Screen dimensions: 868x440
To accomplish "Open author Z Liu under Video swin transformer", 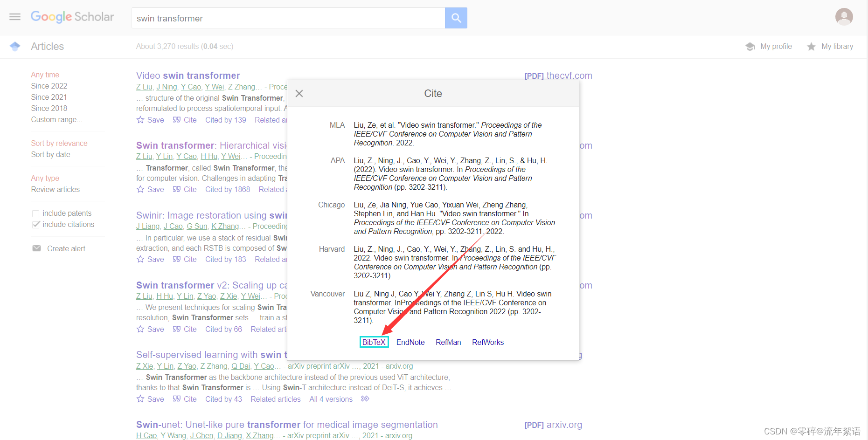I will 145,87.
